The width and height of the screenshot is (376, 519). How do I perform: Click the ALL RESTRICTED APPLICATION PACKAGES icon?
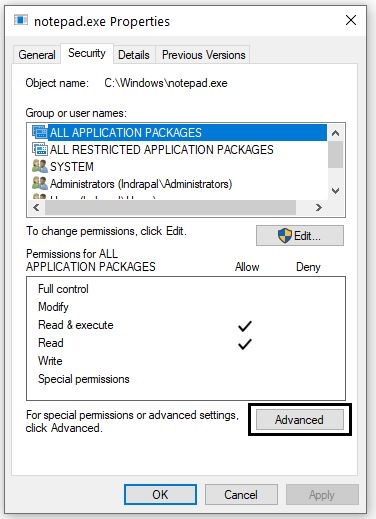pyautogui.click(x=40, y=149)
